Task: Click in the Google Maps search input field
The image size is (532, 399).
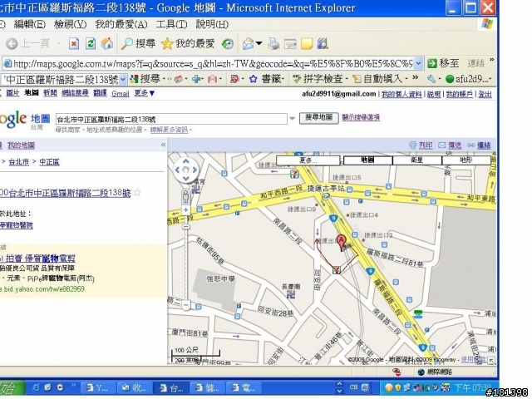Action: (x=172, y=119)
